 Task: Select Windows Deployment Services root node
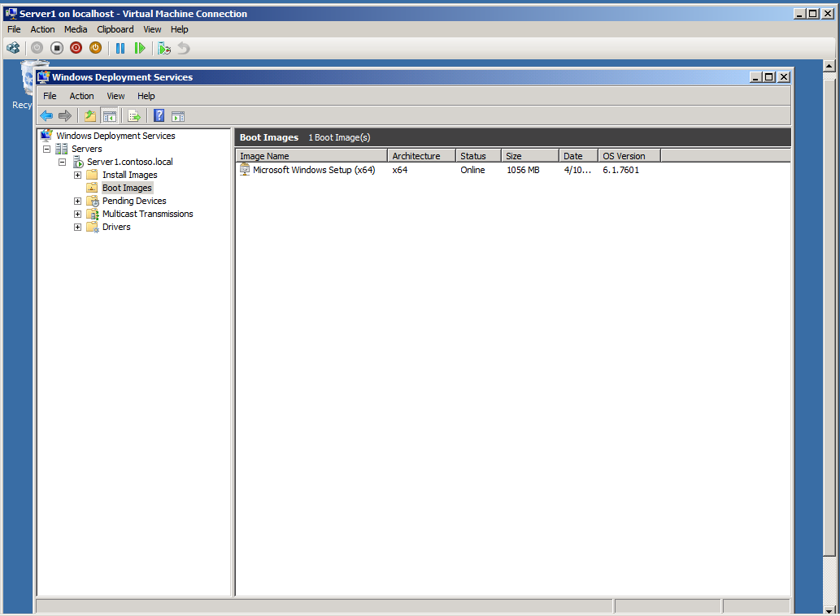point(115,136)
